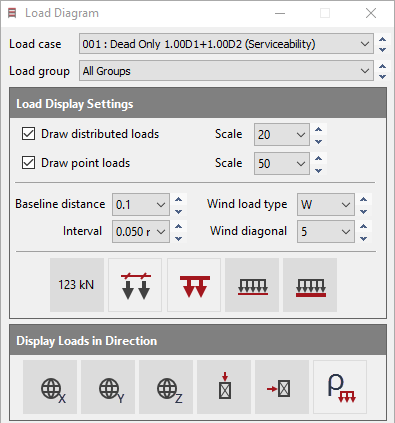Open the distributed loads Scale dropdown

[x=282, y=135]
